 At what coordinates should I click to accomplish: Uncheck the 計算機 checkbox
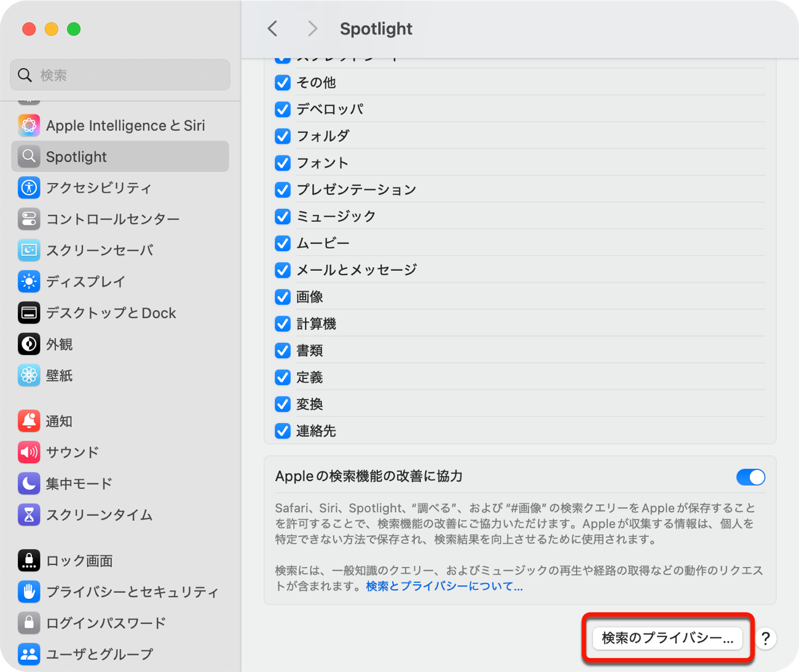[283, 324]
